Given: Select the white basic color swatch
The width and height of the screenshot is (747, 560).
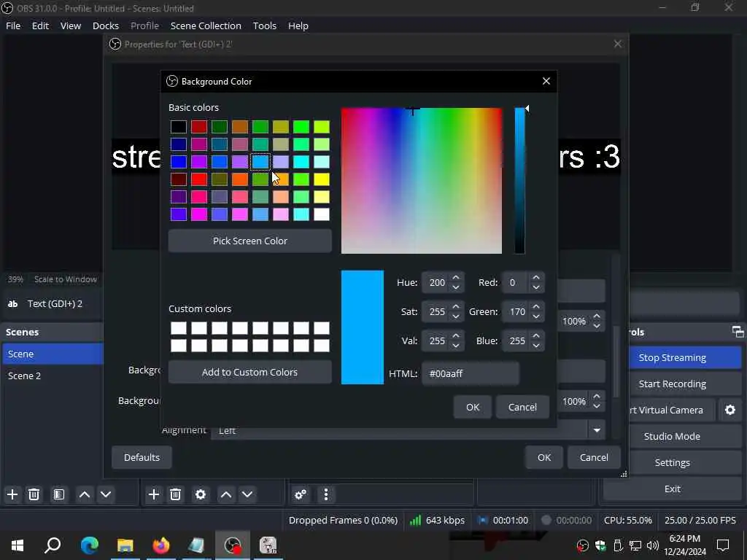Looking at the screenshot, I should coord(322,214).
